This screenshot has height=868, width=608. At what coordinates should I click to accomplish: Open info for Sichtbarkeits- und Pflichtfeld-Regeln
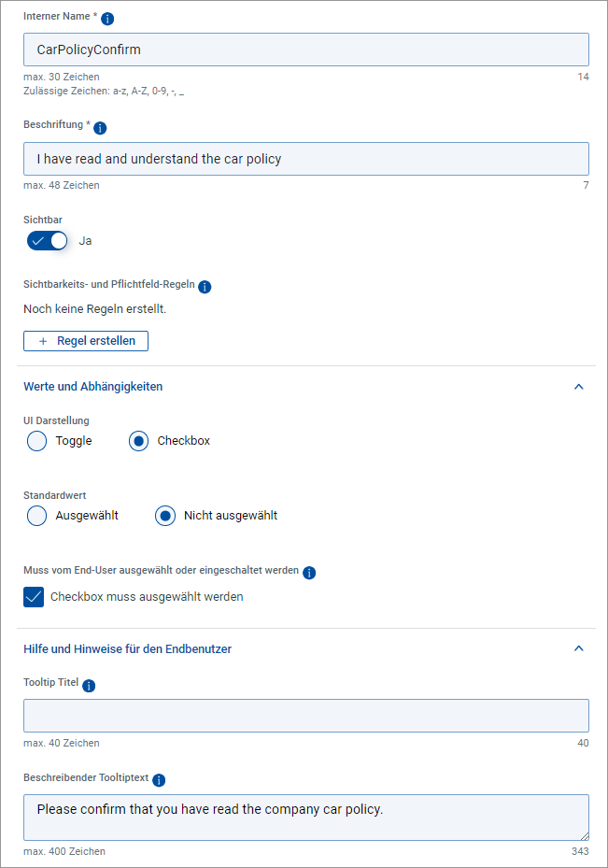[x=205, y=287]
